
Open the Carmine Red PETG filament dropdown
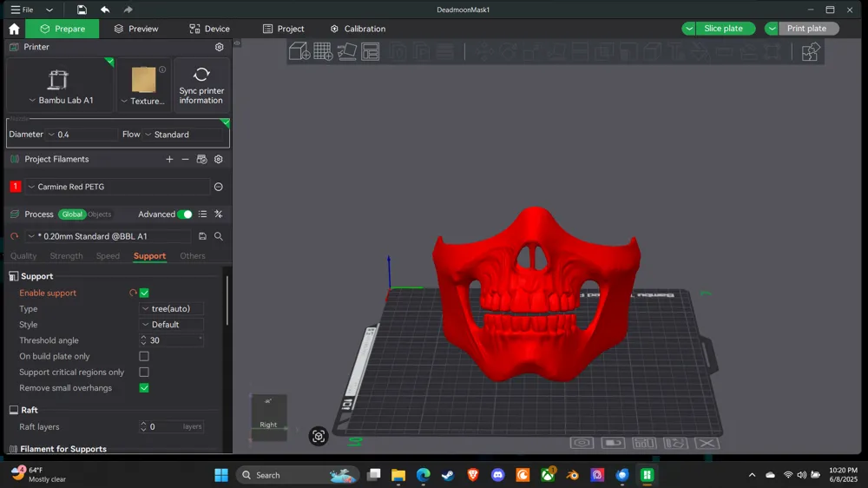click(x=117, y=187)
